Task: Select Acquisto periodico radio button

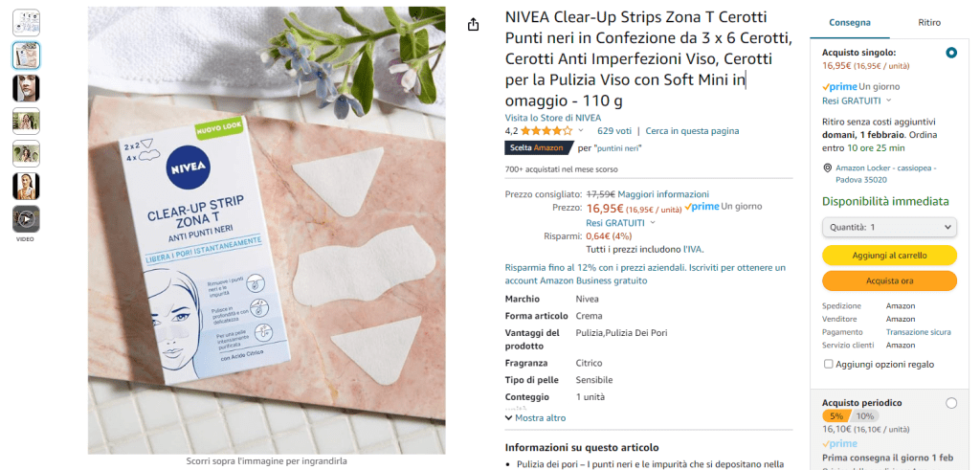Action: (x=951, y=404)
